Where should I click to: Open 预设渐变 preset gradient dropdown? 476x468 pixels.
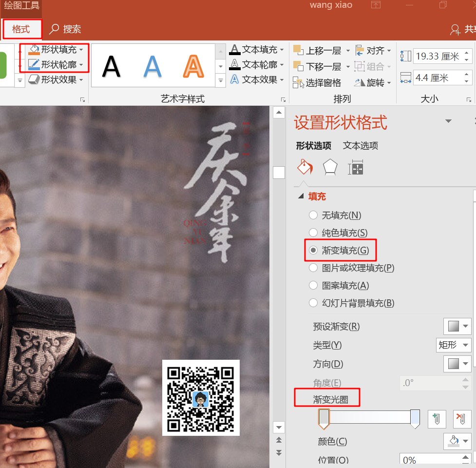point(457,326)
